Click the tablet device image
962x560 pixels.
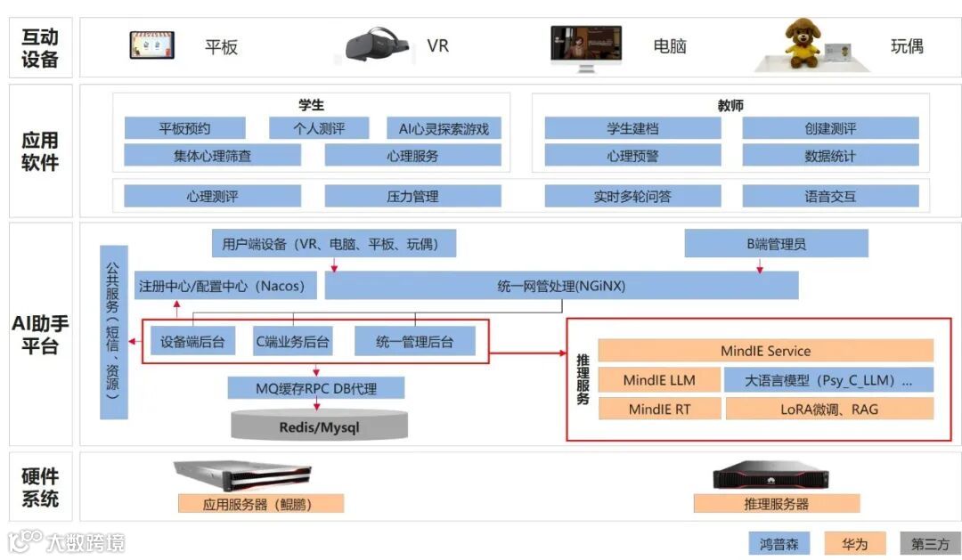click(152, 45)
